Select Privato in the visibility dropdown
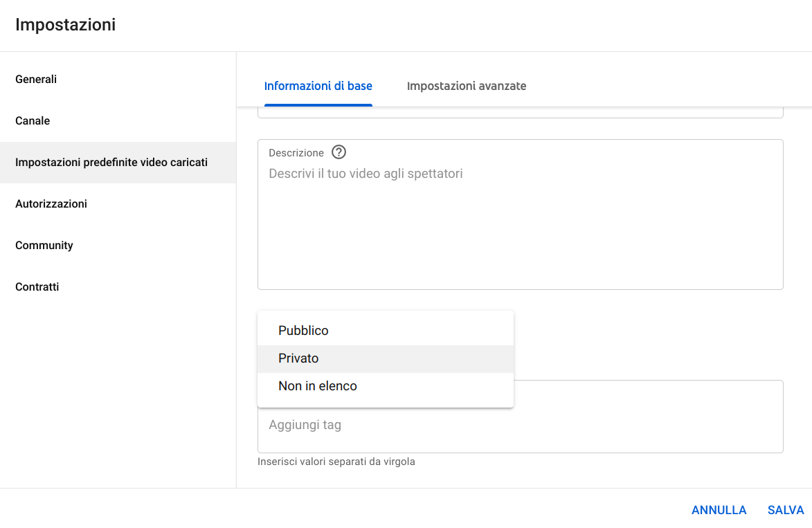Viewport: 812px width, 528px height. coord(298,358)
